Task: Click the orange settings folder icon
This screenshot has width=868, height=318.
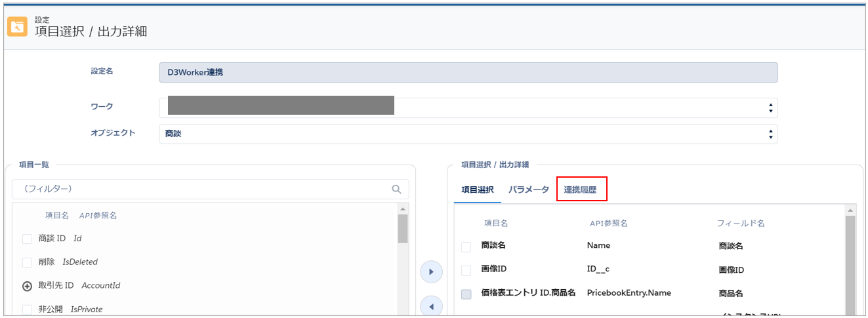Action: coord(17,27)
